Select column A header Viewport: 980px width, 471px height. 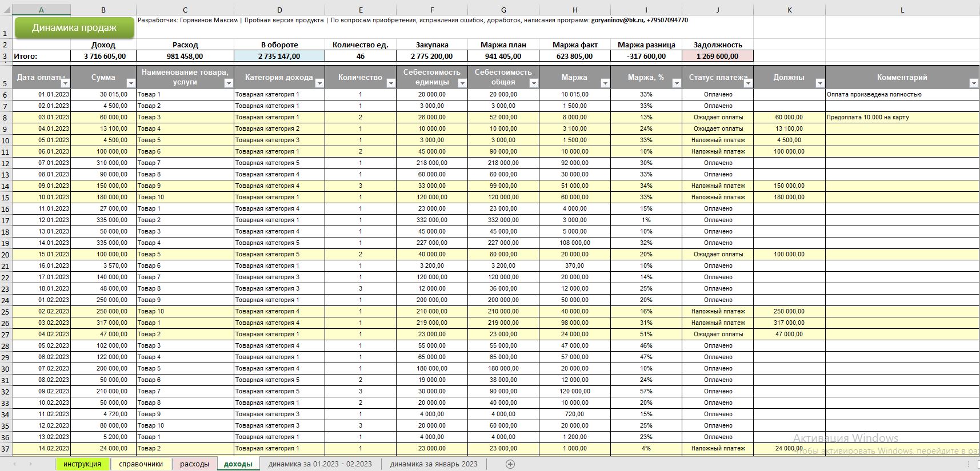[41, 10]
